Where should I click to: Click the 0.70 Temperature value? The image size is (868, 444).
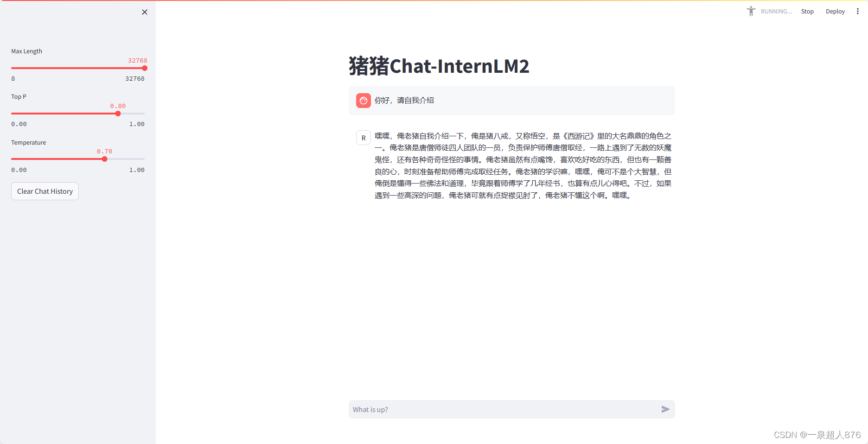104,151
